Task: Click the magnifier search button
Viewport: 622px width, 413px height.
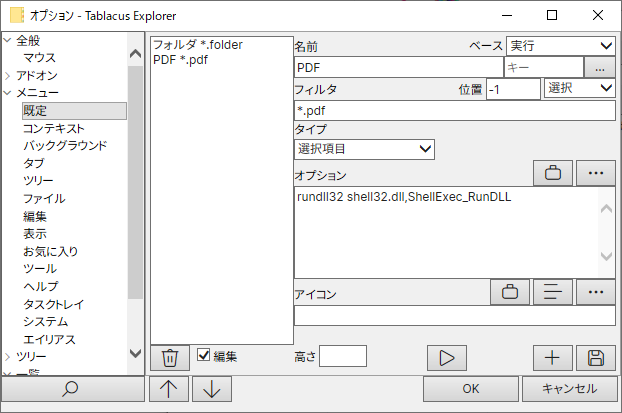Action: pyautogui.click(x=73, y=389)
